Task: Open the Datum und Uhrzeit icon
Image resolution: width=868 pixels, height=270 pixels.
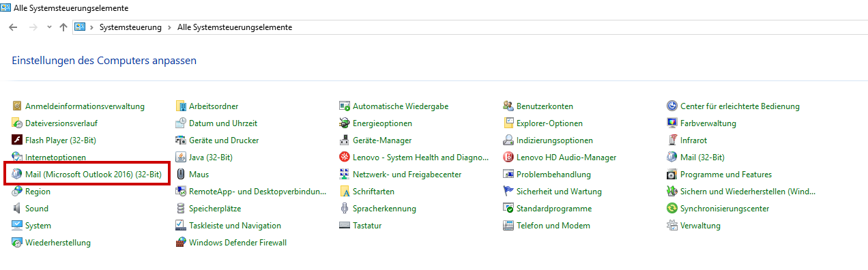Action: pyautogui.click(x=181, y=123)
